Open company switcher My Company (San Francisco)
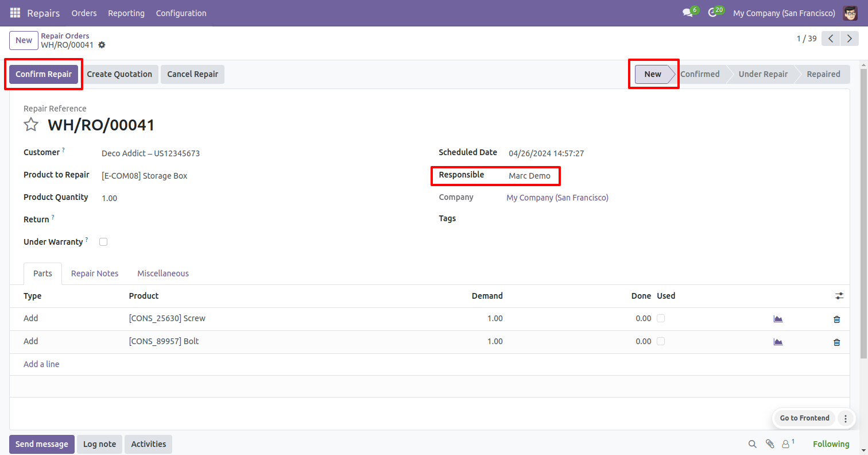 (x=784, y=13)
